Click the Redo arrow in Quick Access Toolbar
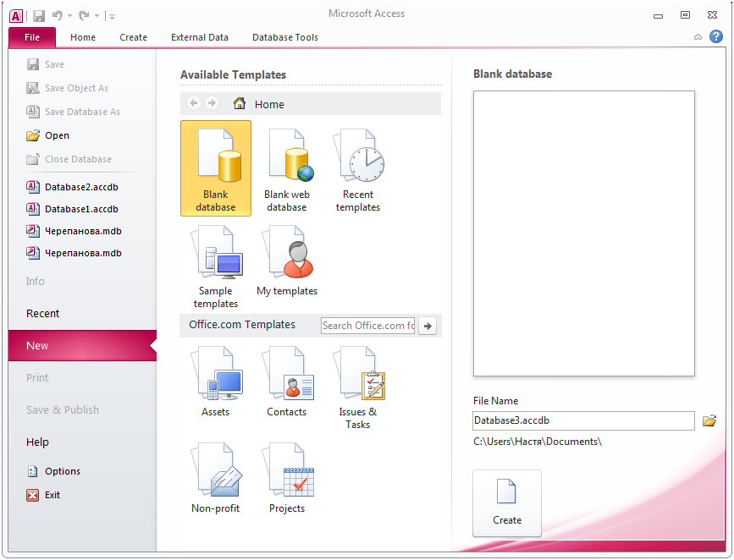Viewport: 734px width, 560px height. click(85, 16)
